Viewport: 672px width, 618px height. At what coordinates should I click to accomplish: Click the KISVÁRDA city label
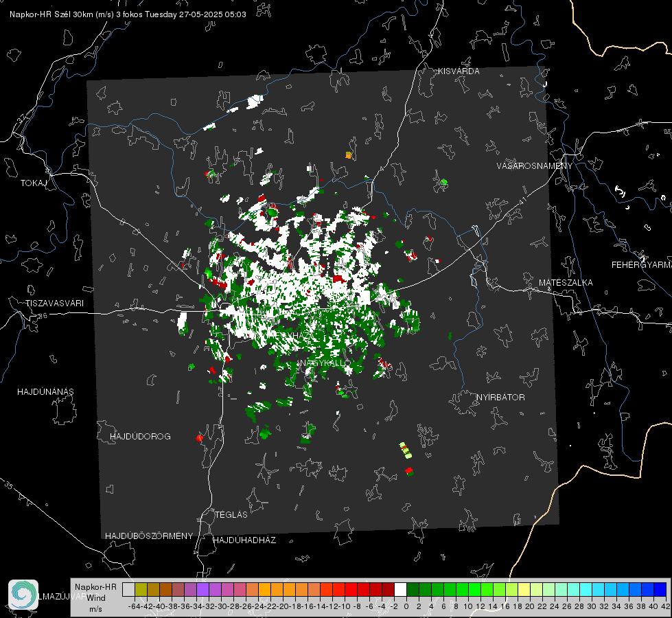pyautogui.click(x=459, y=71)
